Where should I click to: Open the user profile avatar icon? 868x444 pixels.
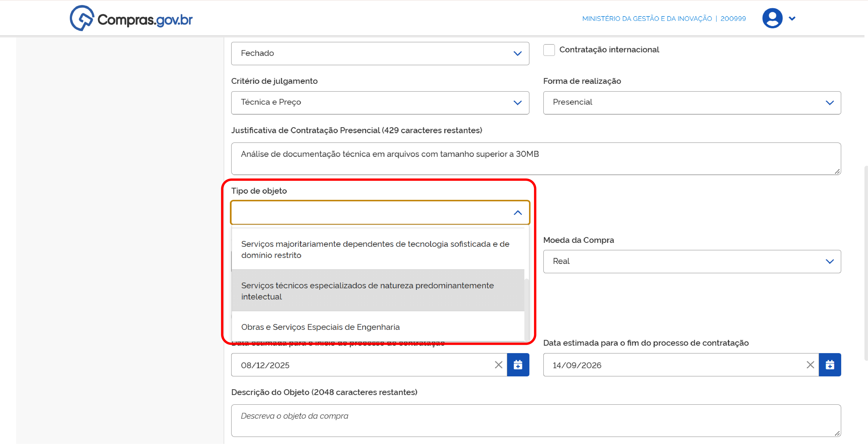[772, 18]
